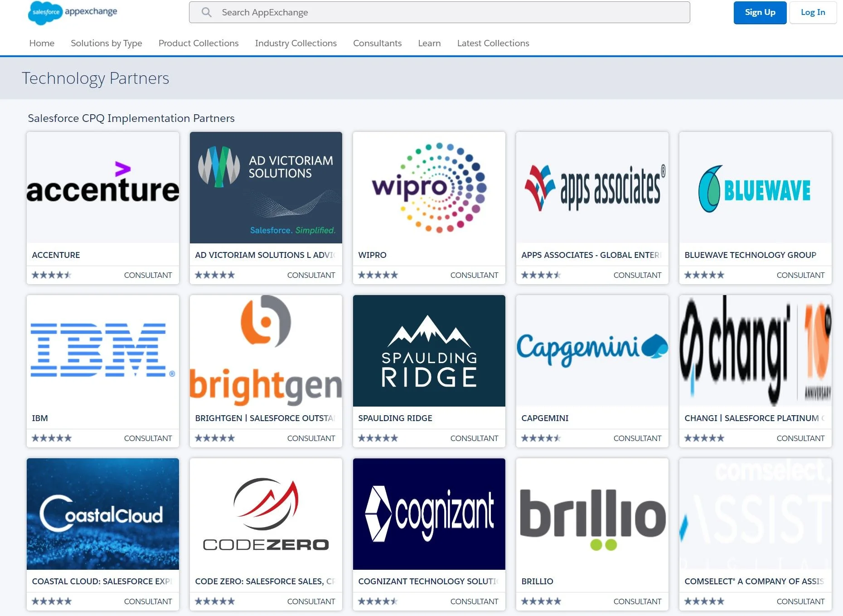Click CODE ZERO: SALESFORCE SALES title
This screenshot has height=616, width=843.
265,581
